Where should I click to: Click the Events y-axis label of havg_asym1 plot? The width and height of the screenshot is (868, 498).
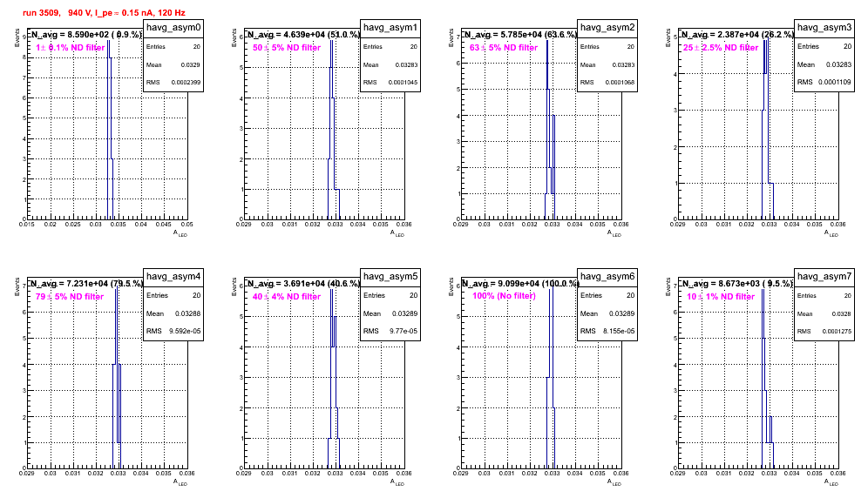coord(234,37)
